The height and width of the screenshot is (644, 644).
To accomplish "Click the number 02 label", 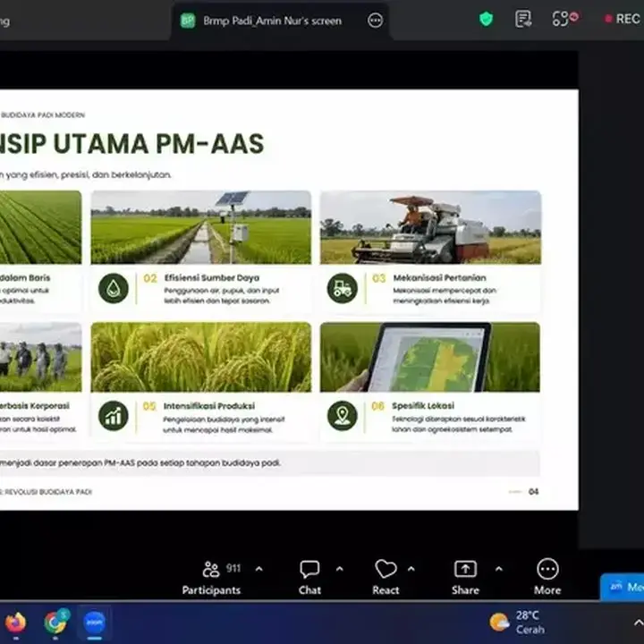I will [150, 278].
